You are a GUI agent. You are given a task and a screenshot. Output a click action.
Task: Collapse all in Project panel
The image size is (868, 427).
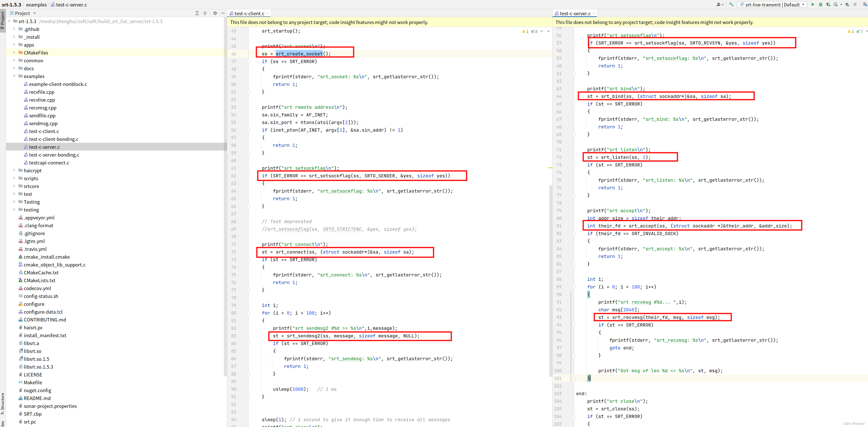(x=205, y=13)
